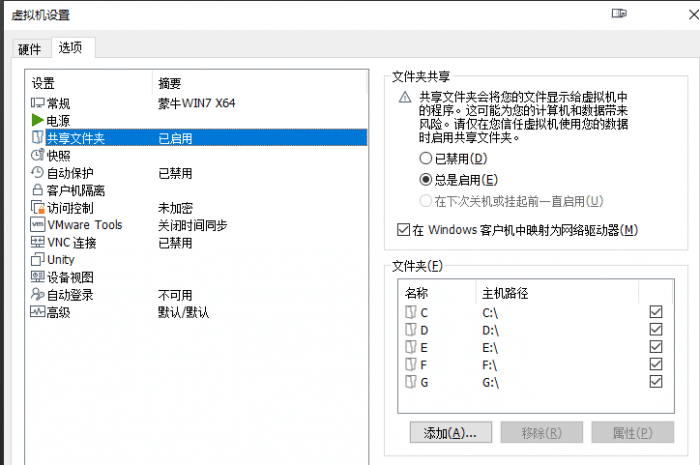Screen dimensions: 700x465
Task: Select Access Control (访问控制) in settings list
Action: pyautogui.click(x=70, y=208)
